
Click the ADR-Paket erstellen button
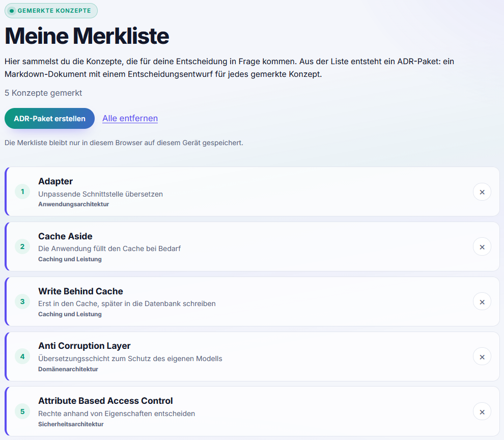tap(49, 118)
